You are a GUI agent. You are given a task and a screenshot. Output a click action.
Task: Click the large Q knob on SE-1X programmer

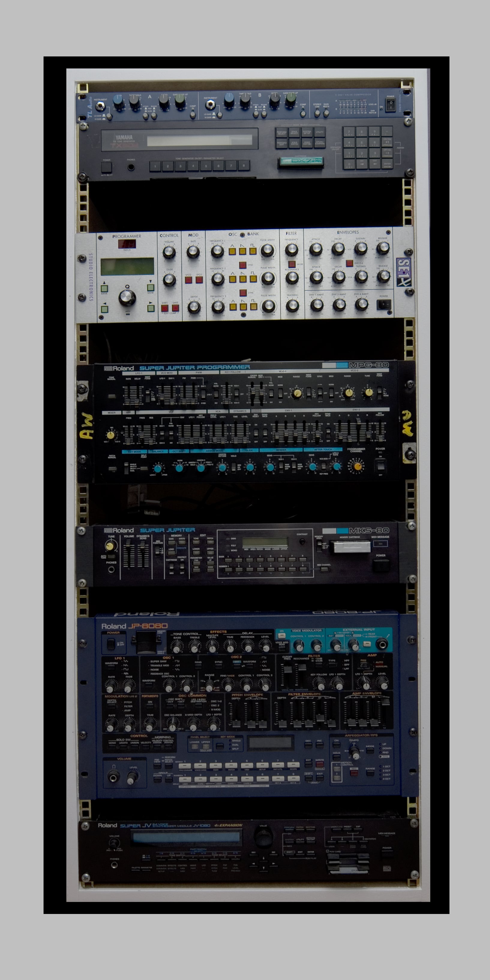[x=127, y=298]
